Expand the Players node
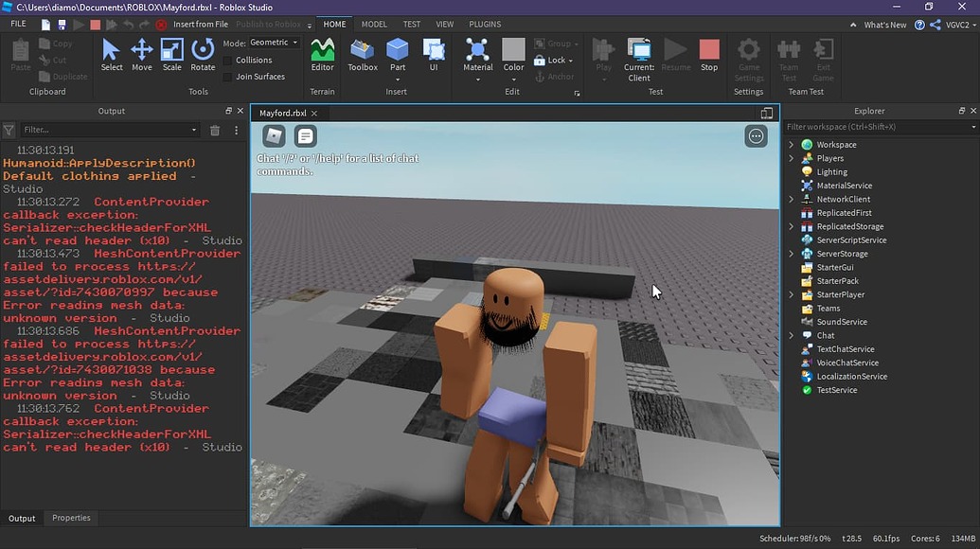The height and width of the screenshot is (549, 980). click(792, 158)
